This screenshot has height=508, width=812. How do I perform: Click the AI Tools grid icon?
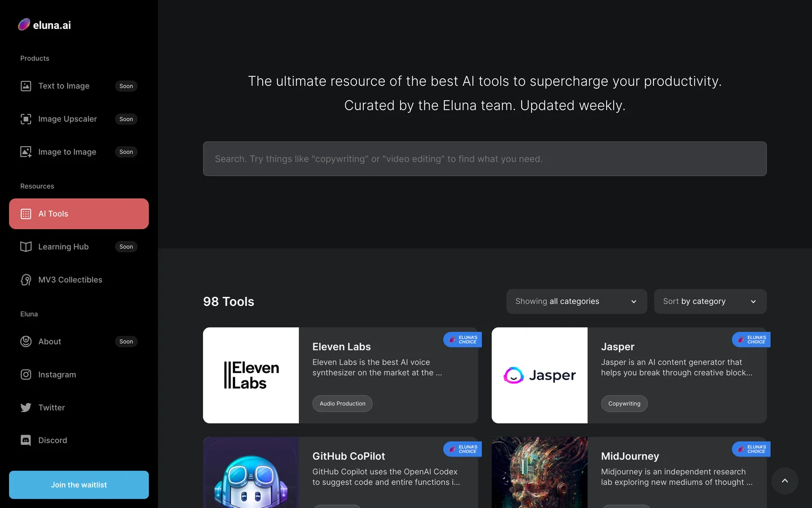pos(26,214)
